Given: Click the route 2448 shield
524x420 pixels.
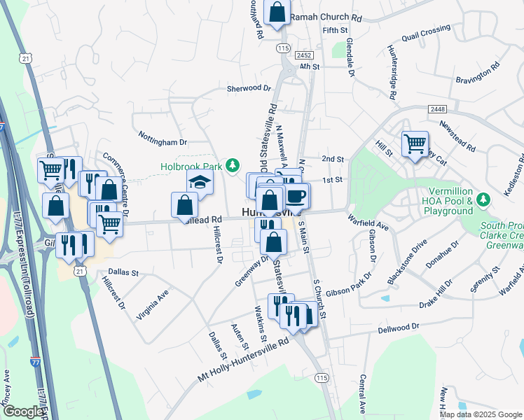Looking at the screenshot, I should (437, 109).
